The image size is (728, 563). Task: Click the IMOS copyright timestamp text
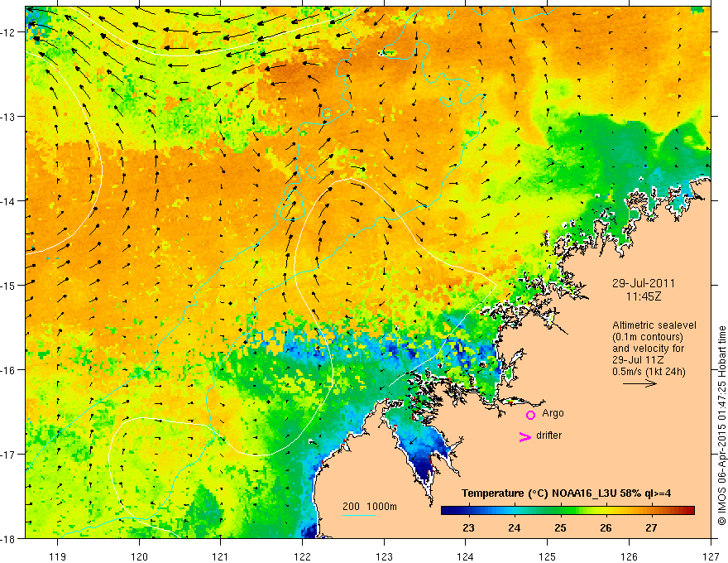pyautogui.click(x=721, y=426)
